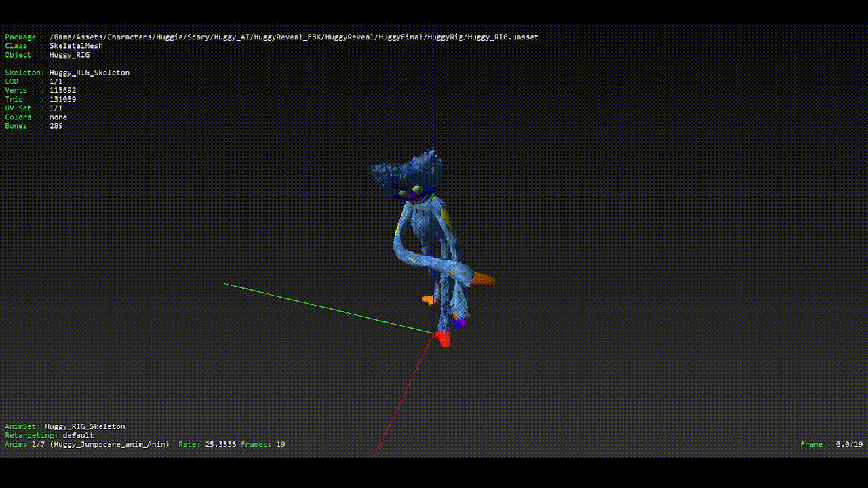Screen dimensions: 868x488
Task: Click the Colors value none
Action: pos(58,117)
